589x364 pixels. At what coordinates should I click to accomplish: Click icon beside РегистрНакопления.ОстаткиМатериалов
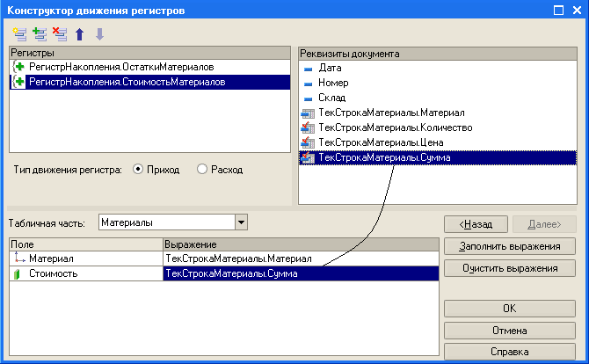pyautogui.click(x=18, y=67)
